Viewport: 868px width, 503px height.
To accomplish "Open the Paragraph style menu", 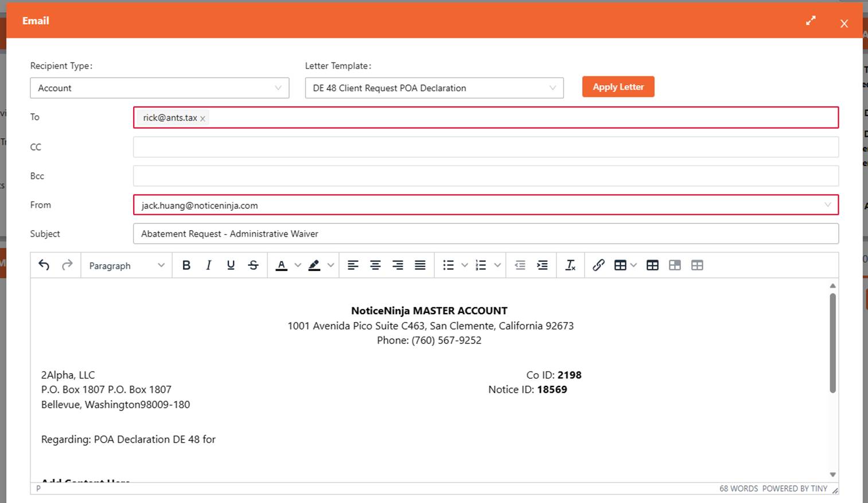I will (126, 265).
